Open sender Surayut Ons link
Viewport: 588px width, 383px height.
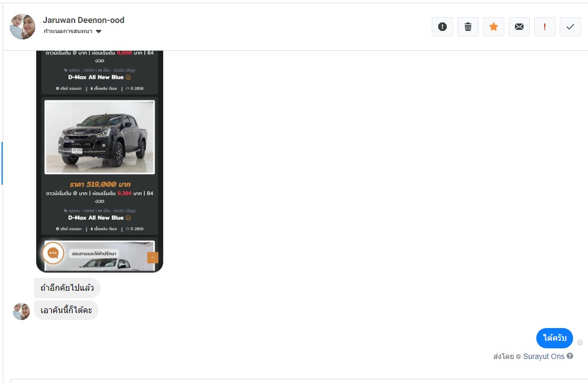click(x=543, y=356)
